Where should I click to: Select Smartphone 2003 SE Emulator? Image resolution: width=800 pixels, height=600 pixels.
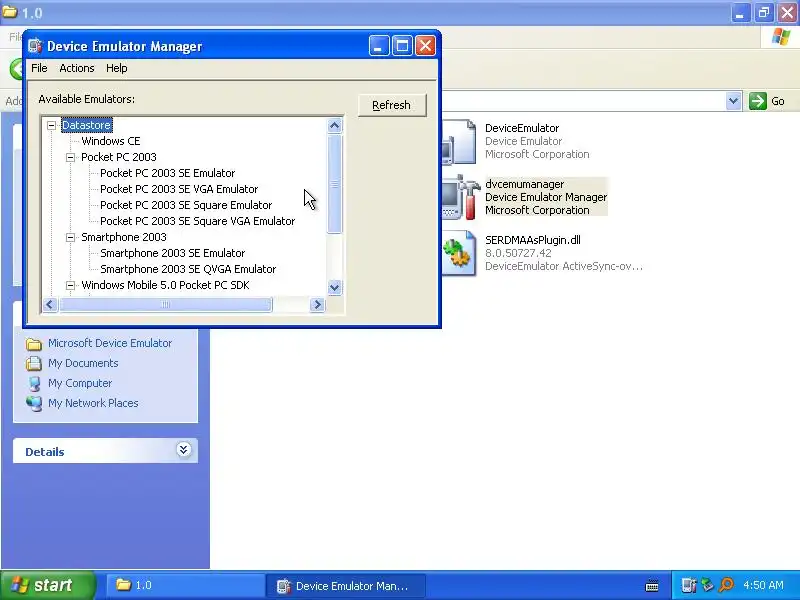pos(172,253)
